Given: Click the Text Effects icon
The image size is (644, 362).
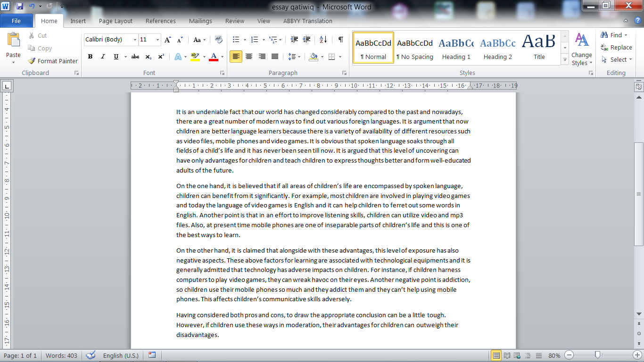Looking at the screenshot, I should click(x=178, y=57).
